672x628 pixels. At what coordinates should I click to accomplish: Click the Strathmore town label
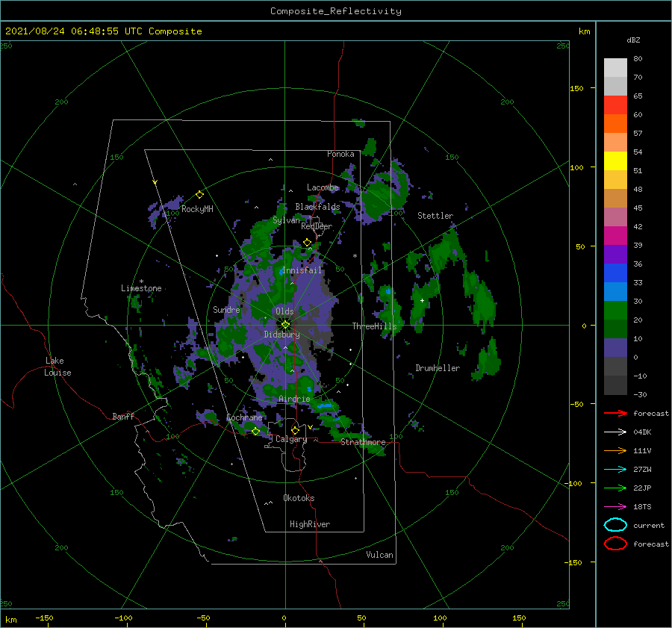pos(363,442)
